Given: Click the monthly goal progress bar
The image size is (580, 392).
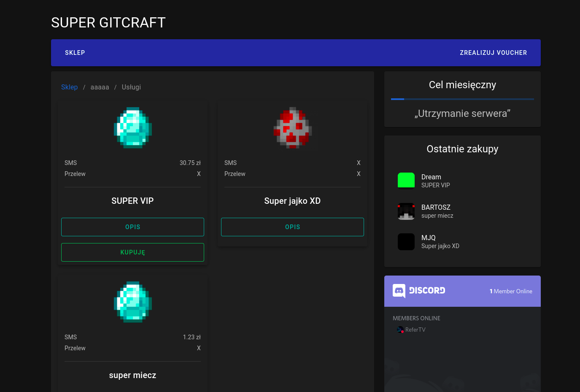Looking at the screenshot, I should 462,99.
